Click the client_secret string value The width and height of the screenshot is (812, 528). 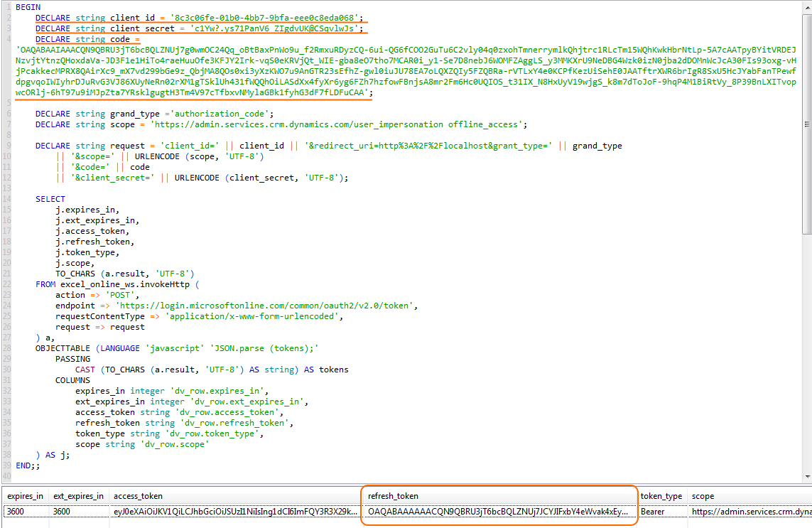point(275,28)
